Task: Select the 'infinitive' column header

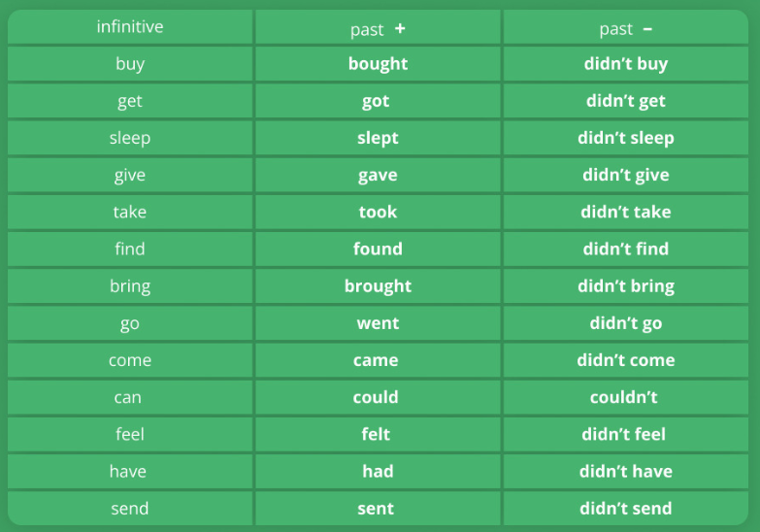Action: 130,27
